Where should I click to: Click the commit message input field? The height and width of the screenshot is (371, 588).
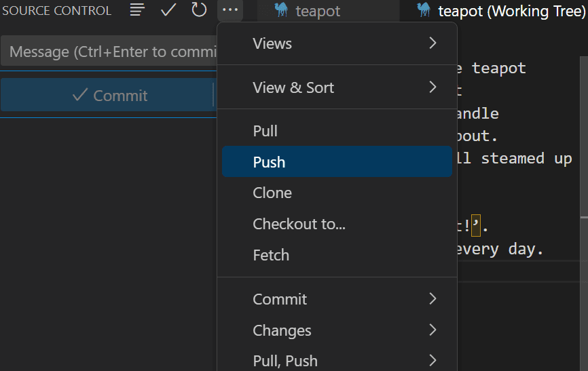109,52
